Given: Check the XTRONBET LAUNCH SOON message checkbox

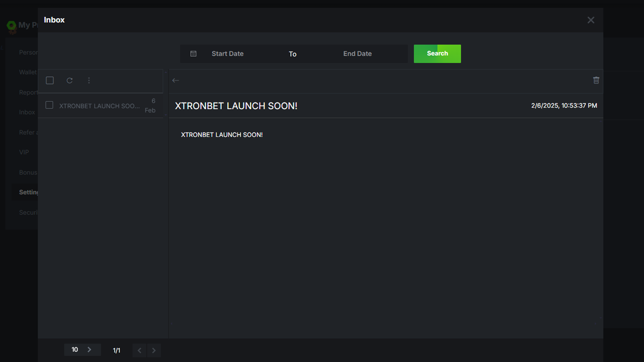Looking at the screenshot, I should (49, 105).
